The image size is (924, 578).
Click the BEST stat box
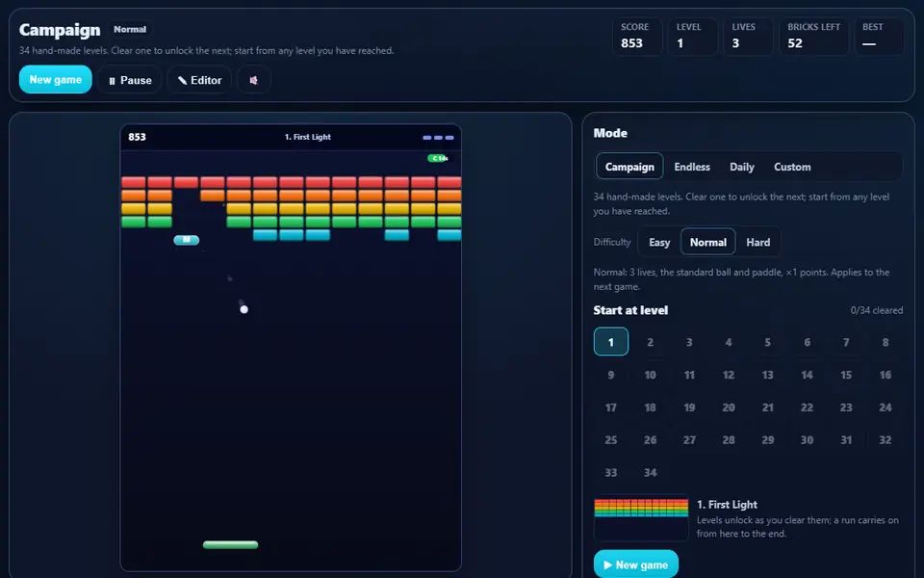(879, 37)
